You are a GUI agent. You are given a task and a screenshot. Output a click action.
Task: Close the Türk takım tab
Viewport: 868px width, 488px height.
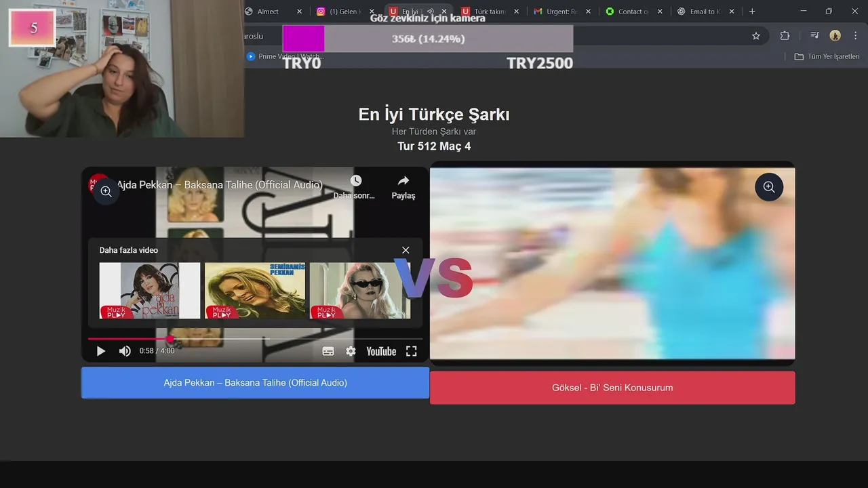(x=516, y=12)
